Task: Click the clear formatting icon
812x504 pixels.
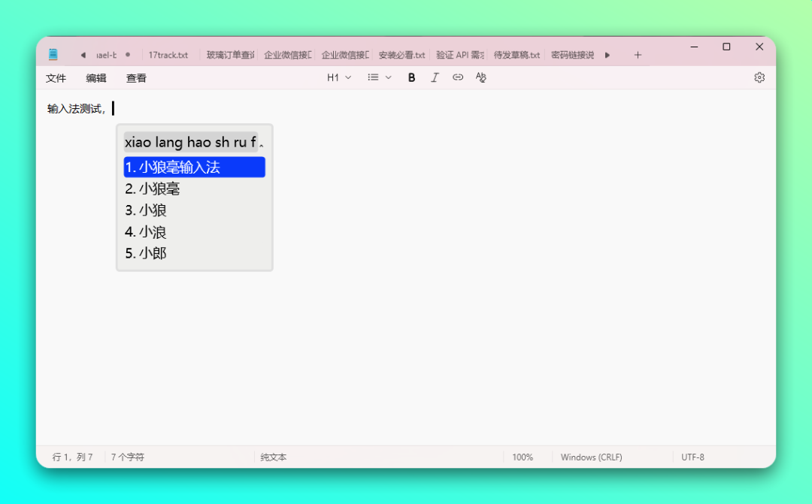Action: tap(481, 77)
